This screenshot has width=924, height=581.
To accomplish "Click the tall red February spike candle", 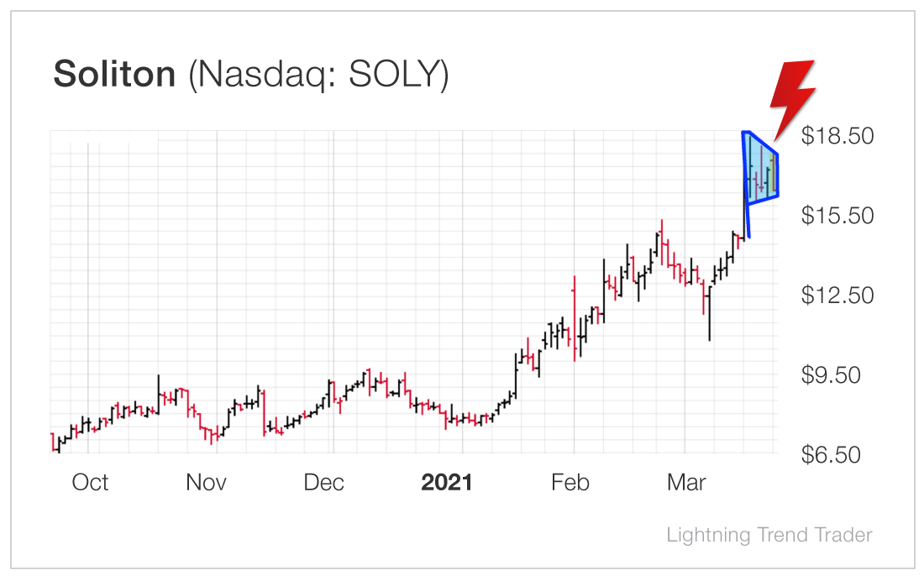I will tap(574, 318).
